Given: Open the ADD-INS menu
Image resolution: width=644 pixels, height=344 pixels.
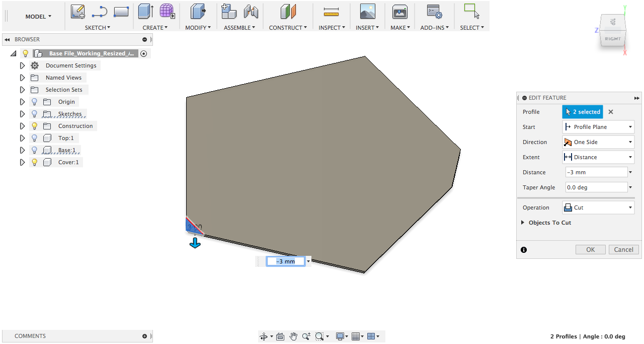Looking at the screenshot, I should click(435, 28).
